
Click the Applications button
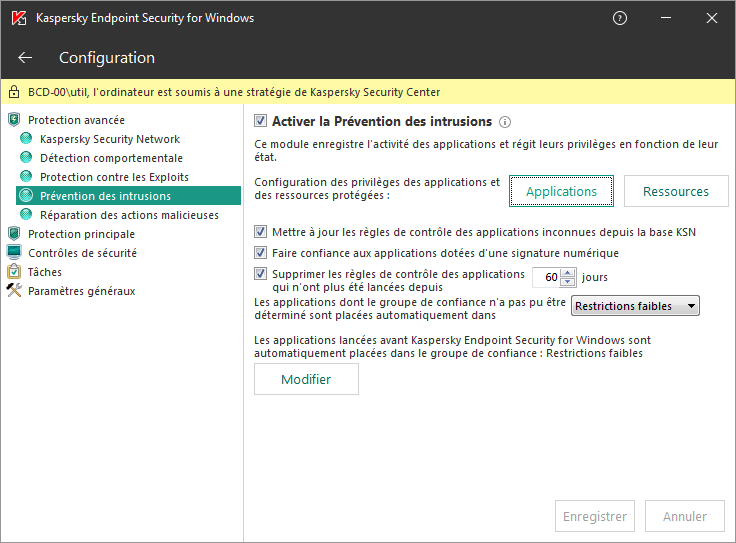point(561,191)
